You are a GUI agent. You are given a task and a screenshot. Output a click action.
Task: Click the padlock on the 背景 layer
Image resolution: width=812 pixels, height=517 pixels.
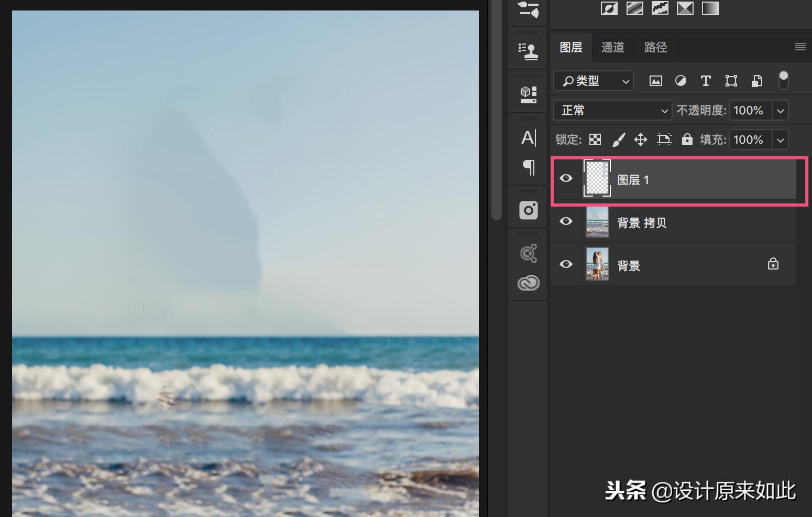[x=773, y=264]
